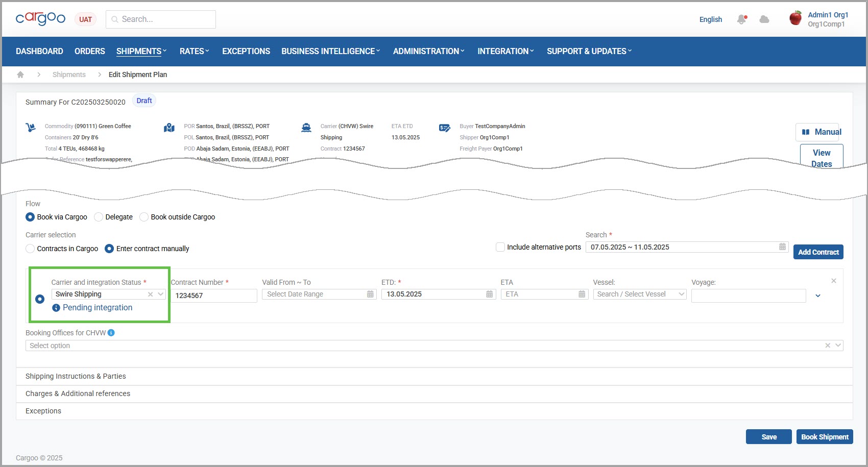
Task: Clear the Swire Shipping carrier selection
Action: 150,294
